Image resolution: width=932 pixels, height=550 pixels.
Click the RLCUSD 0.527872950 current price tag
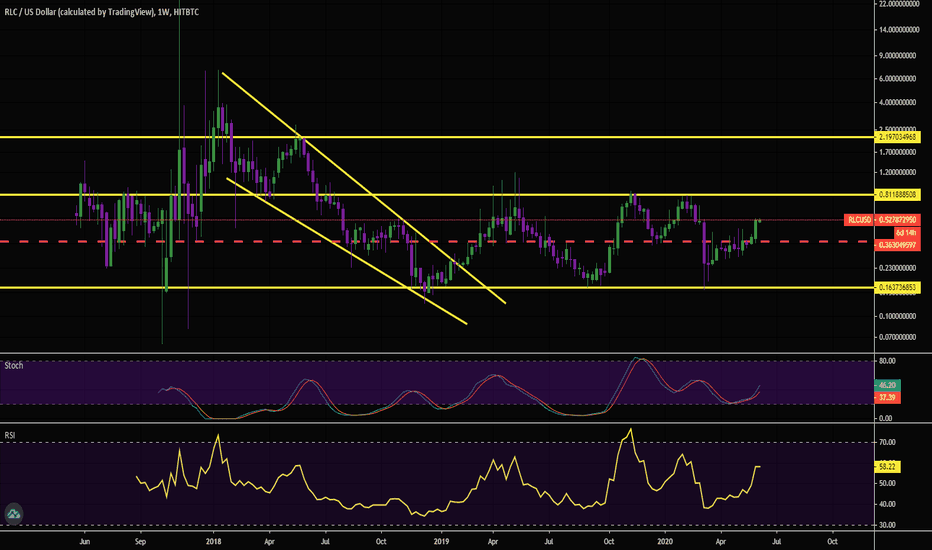pyautogui.click(x=882, y=220)
